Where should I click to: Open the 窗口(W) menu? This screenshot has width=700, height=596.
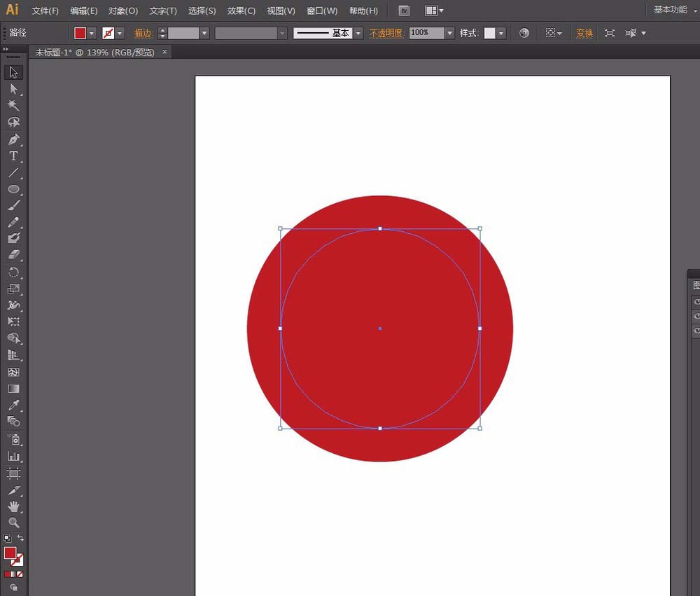tap(322, 11)
